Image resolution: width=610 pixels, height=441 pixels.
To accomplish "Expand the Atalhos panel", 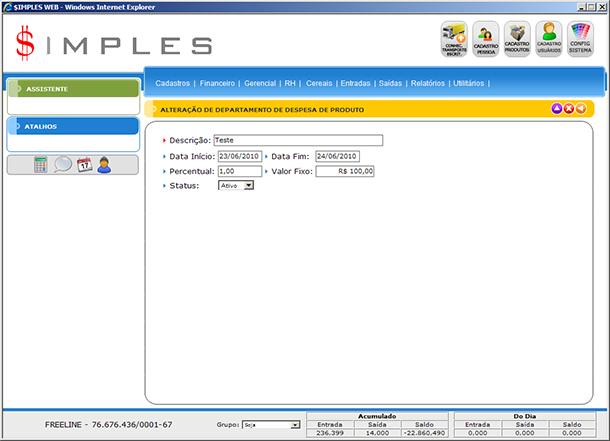I will pos(72,127).
